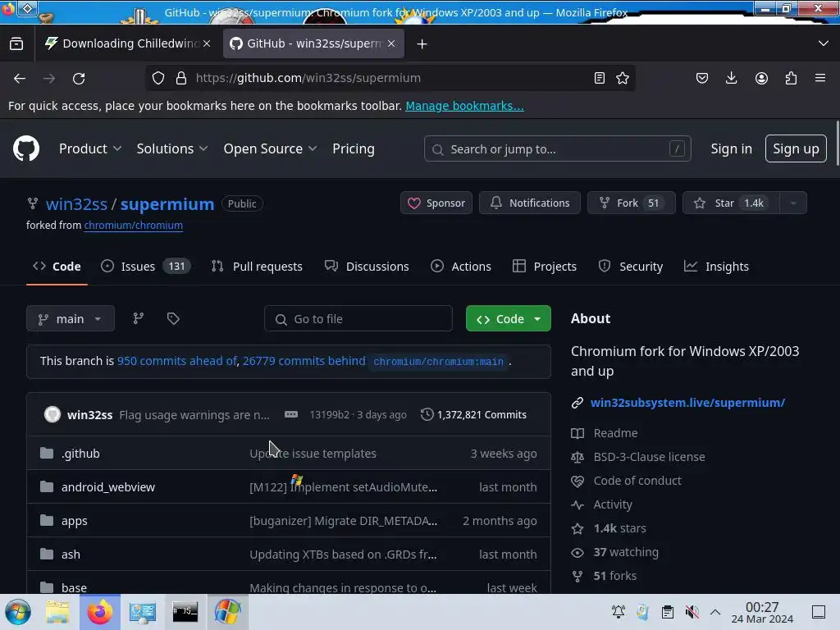840x630 pixels.
Task: Go to GitHub home via Octocat logo
Action: coord(26,148)
